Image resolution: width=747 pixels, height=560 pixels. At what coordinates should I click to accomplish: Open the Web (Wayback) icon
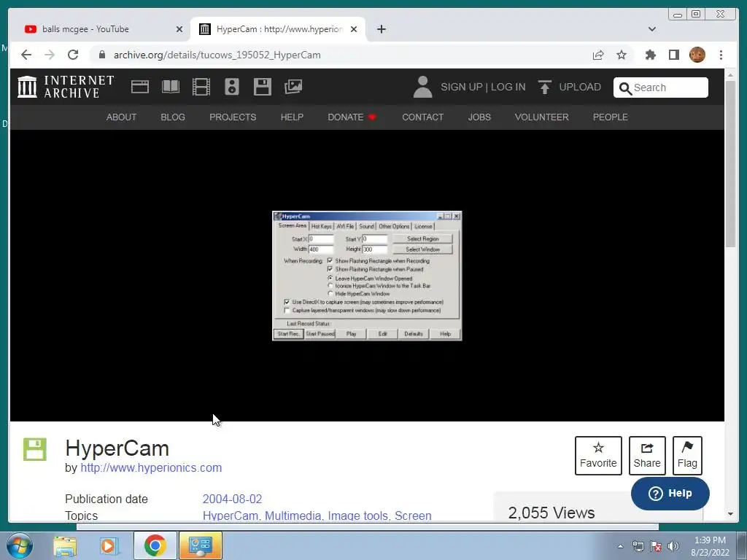tap(140, 87)
